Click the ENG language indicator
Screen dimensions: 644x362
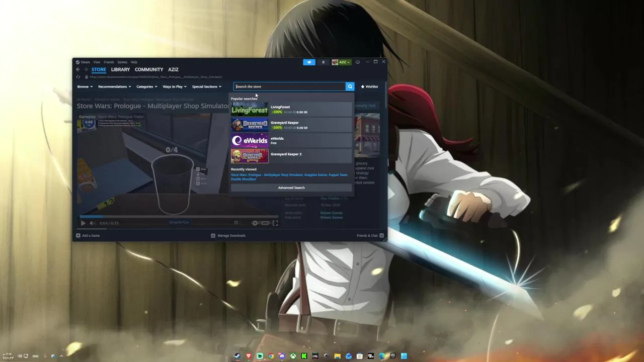click(x=35, y=356)
